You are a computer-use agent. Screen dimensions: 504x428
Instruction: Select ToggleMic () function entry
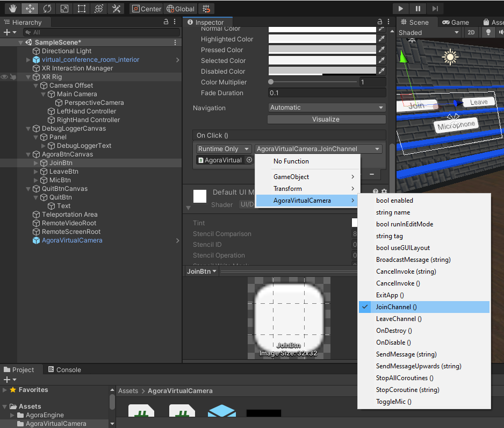tap(393, 401)
